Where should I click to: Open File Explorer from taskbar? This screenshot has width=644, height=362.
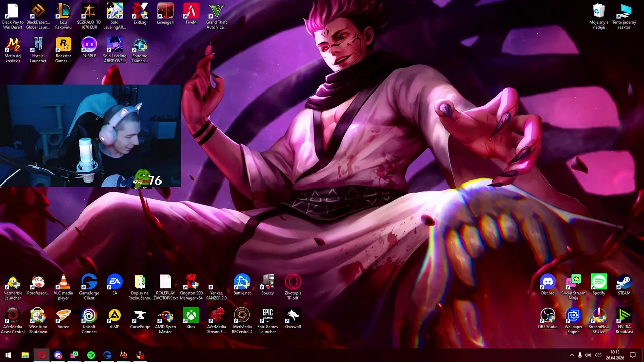[x=25, y=355]
